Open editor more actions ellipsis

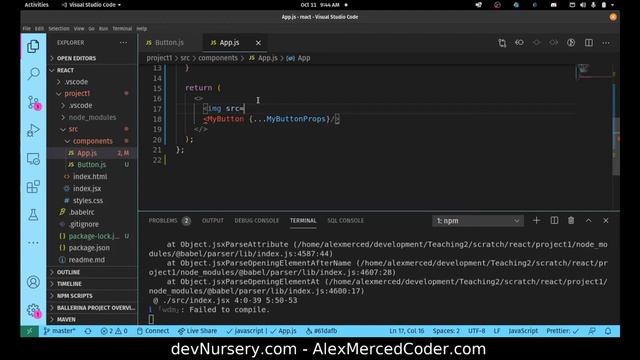click(x=606, y=43)
